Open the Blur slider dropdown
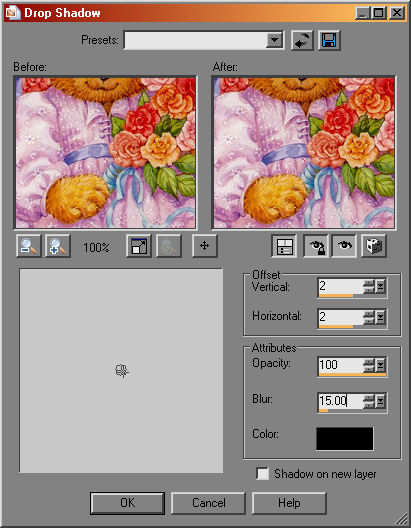The height and width of the screenshot is (528, 411). (380, 401)
